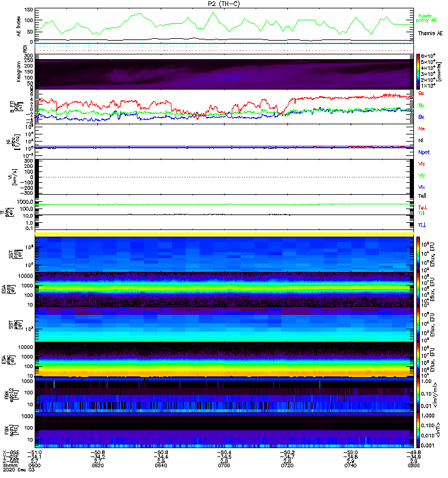Viewport: 448px width, 478px height.
Task: Click the FBK scm color bar in nT
Action: pos(418,430)
